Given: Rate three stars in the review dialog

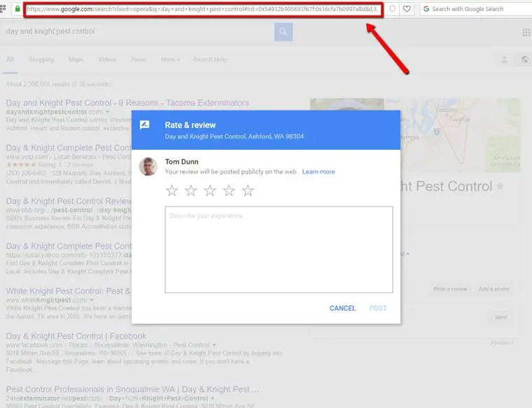Looking at the screenshot, I should pyautogui.click(x=210, y=190).
